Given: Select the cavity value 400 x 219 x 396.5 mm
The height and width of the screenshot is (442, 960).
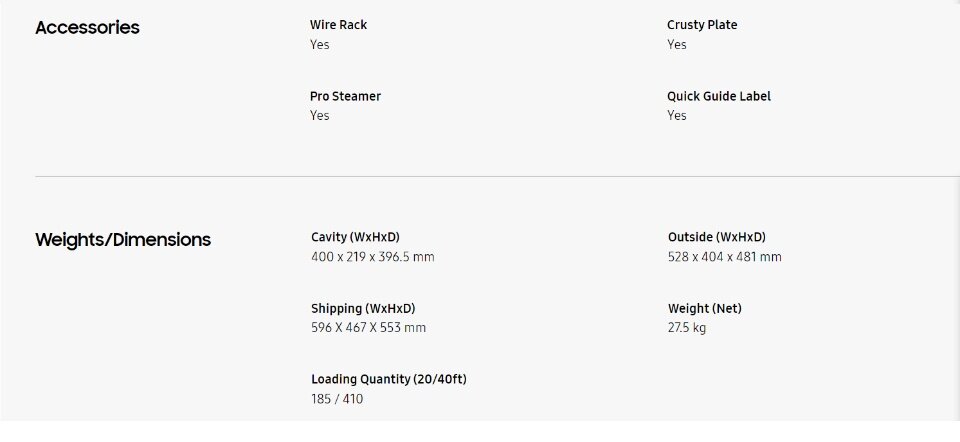Looking at the screenshot, I should [x=373, y=257].
